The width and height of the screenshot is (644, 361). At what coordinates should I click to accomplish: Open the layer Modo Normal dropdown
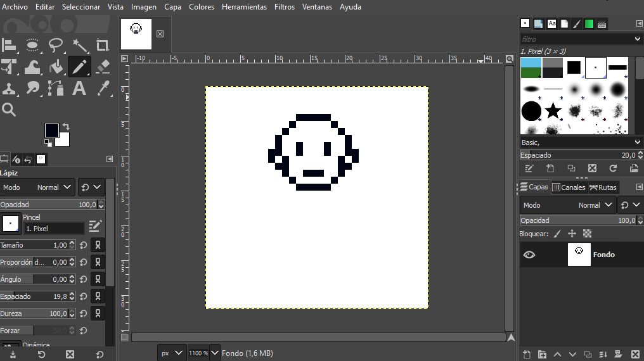tap(567, 205)
